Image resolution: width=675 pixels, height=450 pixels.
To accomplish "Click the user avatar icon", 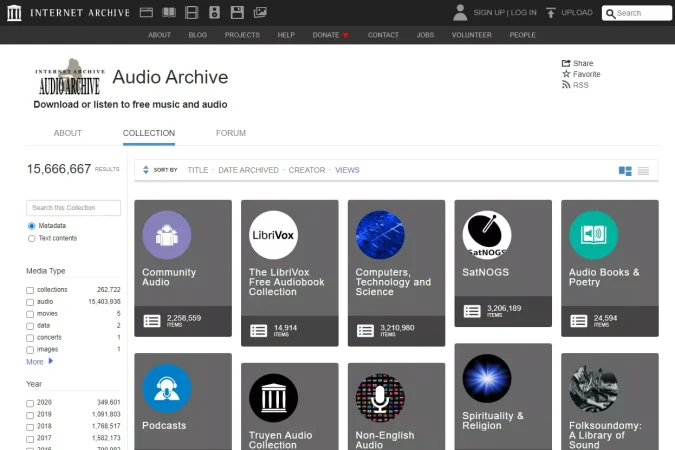I will [460, 12].
